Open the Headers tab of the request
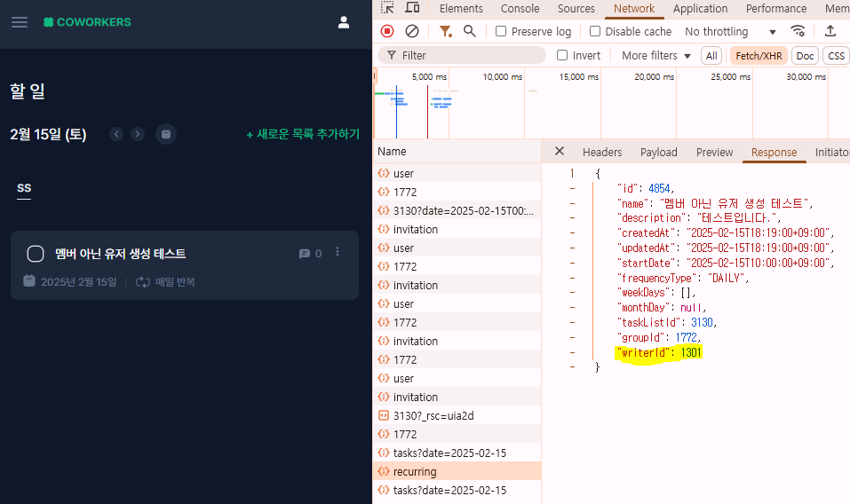Viewport: 850px width, 504px height. coord(601,152)
